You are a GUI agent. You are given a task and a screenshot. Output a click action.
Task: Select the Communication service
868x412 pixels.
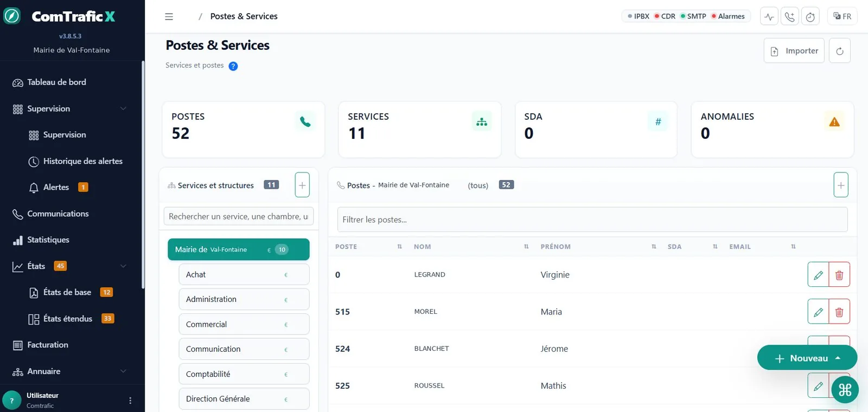[x=244, y=349]
